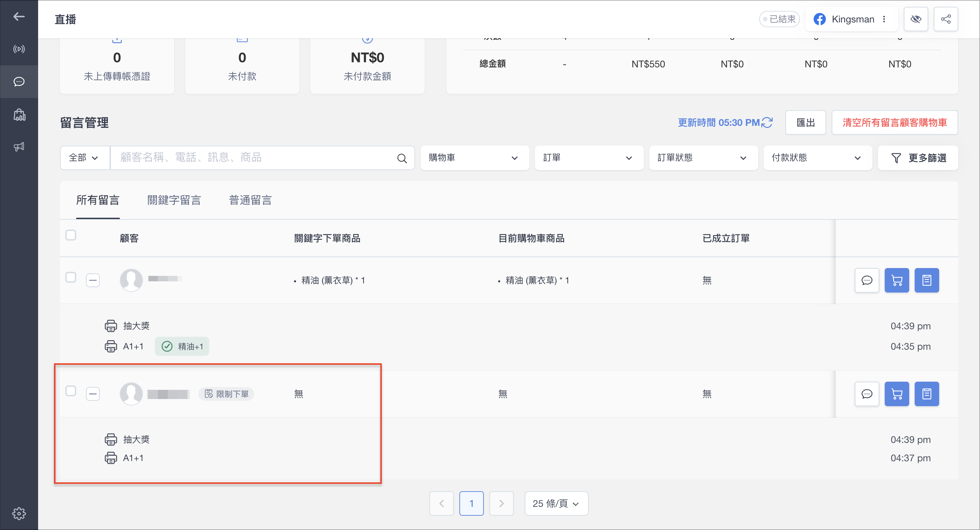
Task: Go back with the left arrow icon
Action: click(19, 16)
